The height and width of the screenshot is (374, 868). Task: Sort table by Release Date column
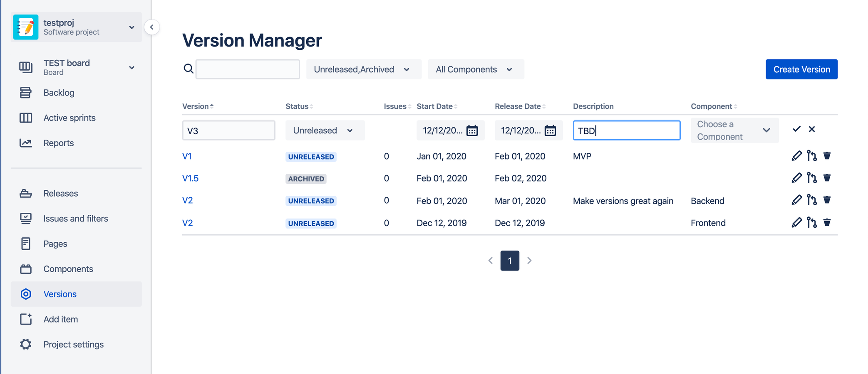(520, 106)
